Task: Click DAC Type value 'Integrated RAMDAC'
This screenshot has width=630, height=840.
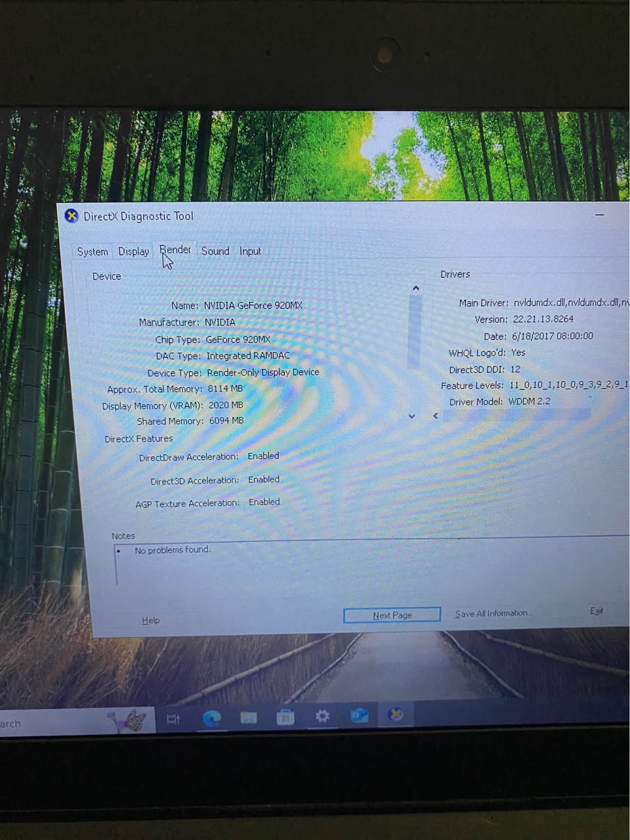Action: click(x=248, y=356)
